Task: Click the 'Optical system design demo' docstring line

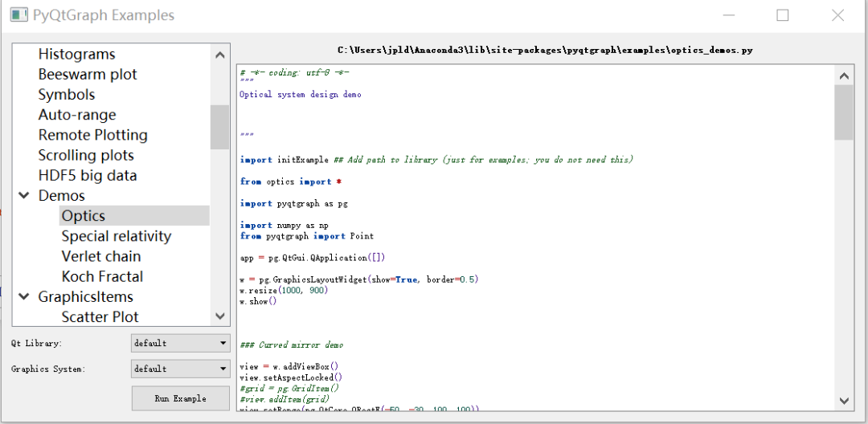Action: pos(300,95)
